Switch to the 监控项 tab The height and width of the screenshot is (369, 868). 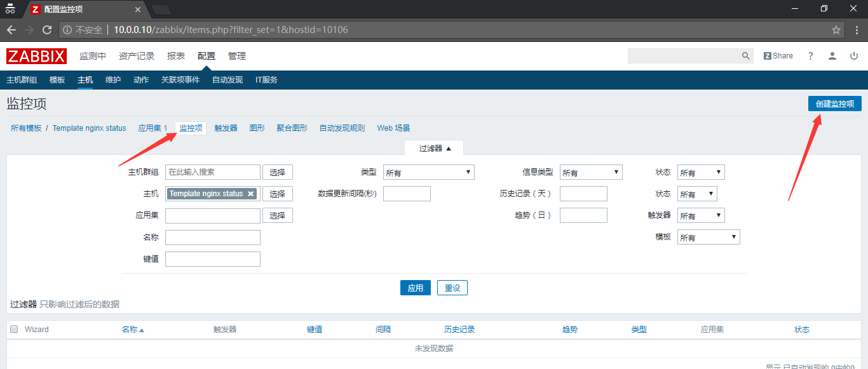pos(191,128)
